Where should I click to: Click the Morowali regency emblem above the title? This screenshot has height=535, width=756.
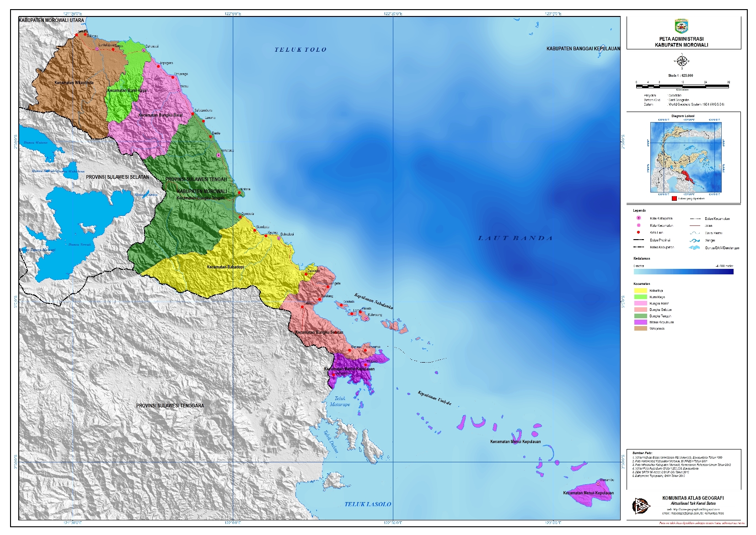tap(681, 26)
